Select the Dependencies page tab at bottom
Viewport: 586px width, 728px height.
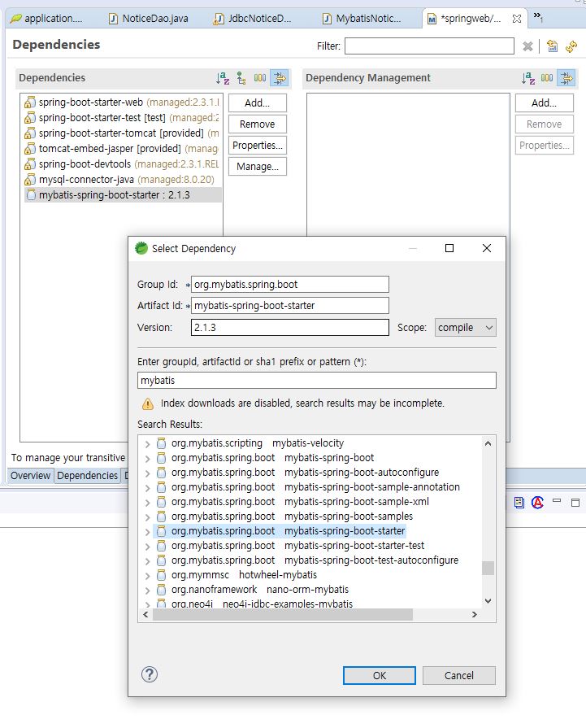[x=88, y=475]
